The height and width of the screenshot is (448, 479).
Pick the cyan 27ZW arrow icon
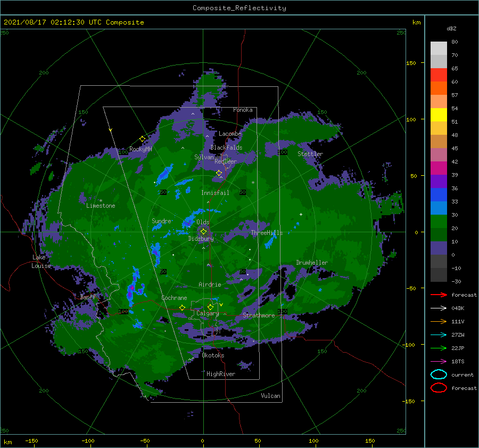(439, 335)
